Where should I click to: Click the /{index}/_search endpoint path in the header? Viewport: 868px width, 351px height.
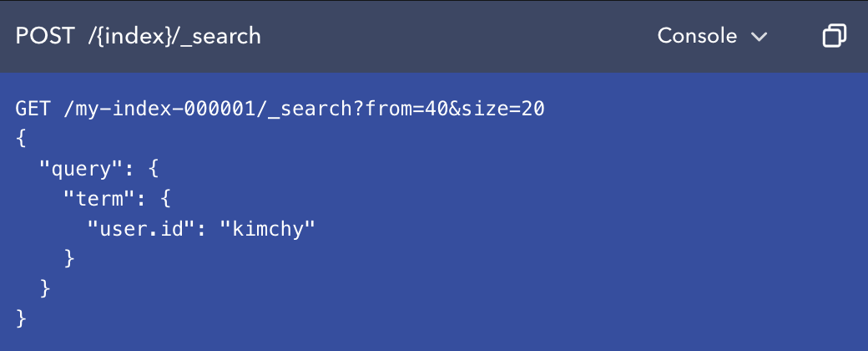point(174,36)
